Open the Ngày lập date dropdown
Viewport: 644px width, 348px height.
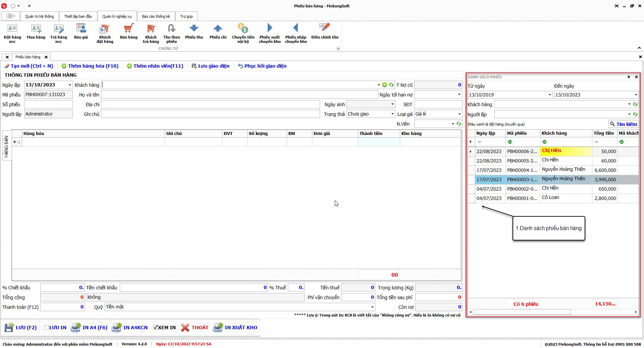click(x=70, y=85)
